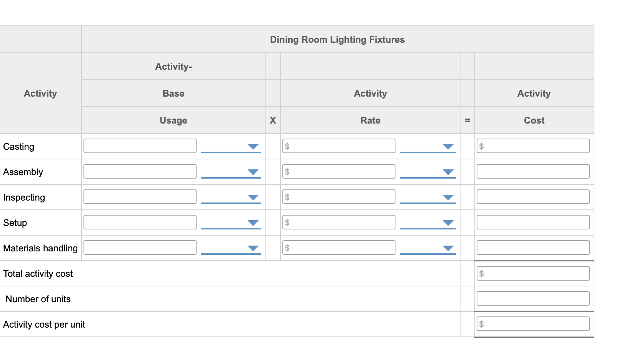This screenshot has height=348, width=644.
Task: Click the Casting activity-base usage input field
Action: (139, 146)
